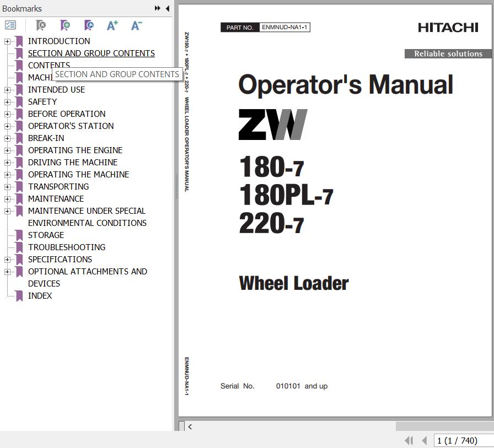Expand the OPERATING THE MACHINE bookmark

[7, 175]
